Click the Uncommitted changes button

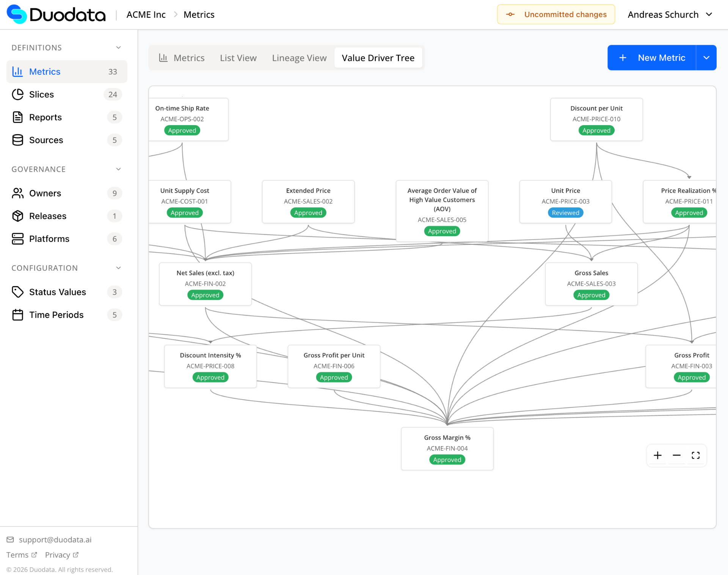pyautogui.click(x=556, y=14)
